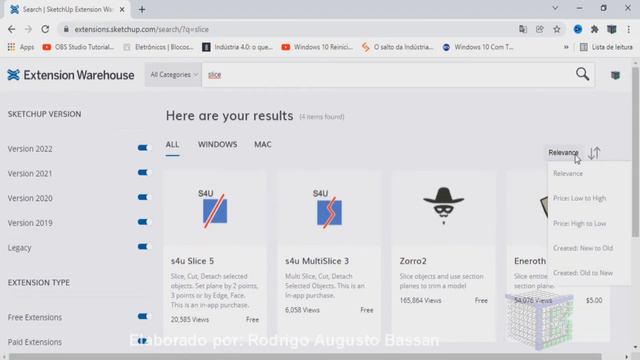The height and width of the screenshot is (360, 640).
Task: Toggle the Version 2019 filter switch
Action: (142, 222)
